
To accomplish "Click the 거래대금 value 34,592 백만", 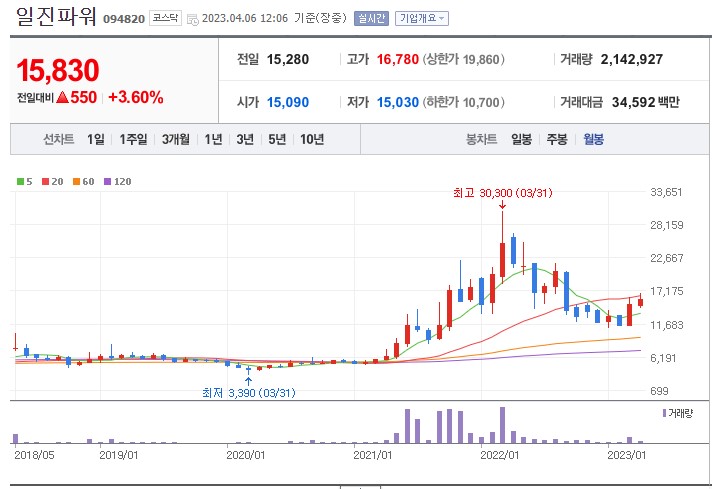I will (x=646, y=102).
